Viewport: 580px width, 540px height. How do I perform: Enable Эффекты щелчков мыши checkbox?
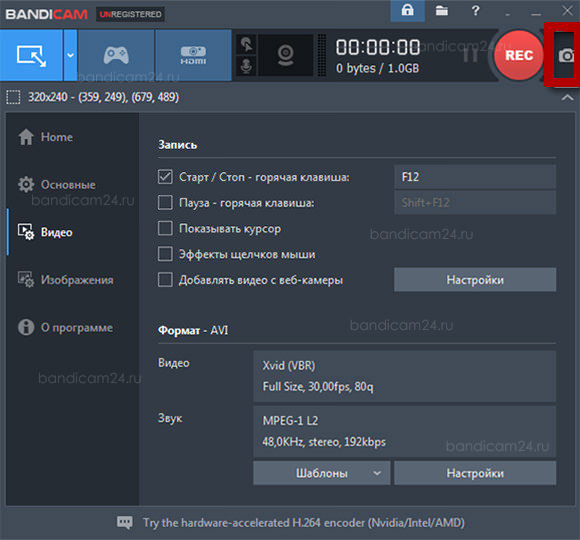tap(165, 254)
